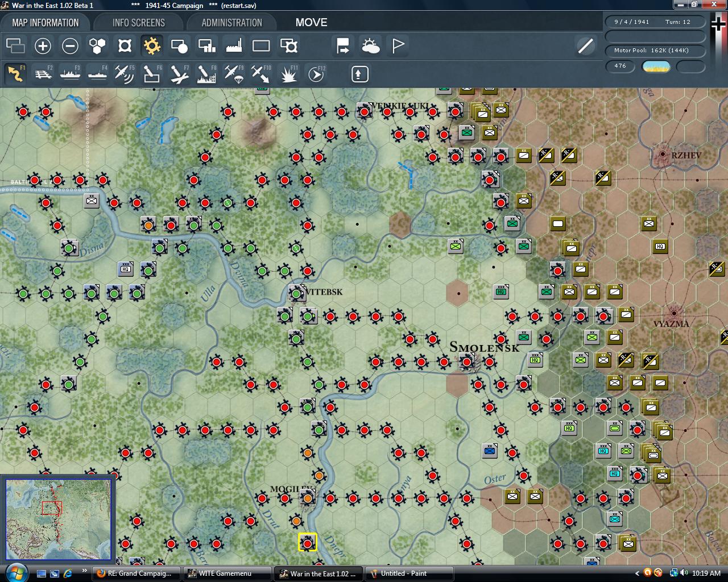Screen dimensions: 728x582
Task: Toggle the hex pop-up windows icon
Action: [15, 46]
